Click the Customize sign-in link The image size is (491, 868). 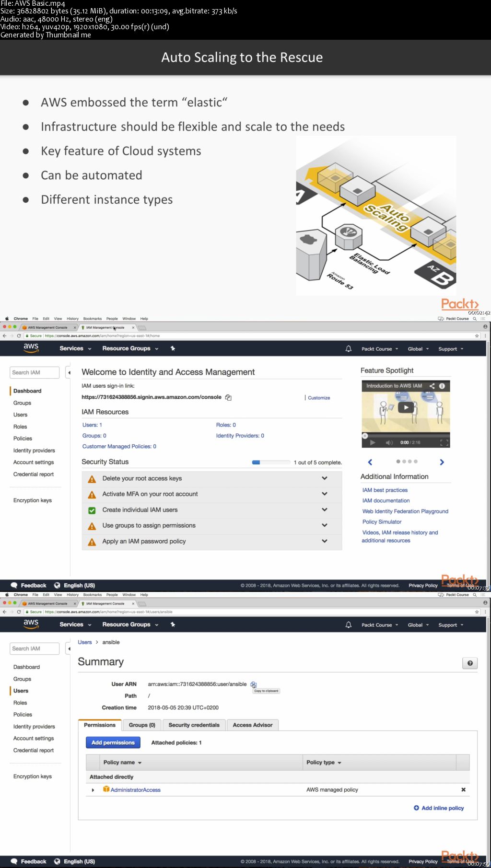click(319, 398)
